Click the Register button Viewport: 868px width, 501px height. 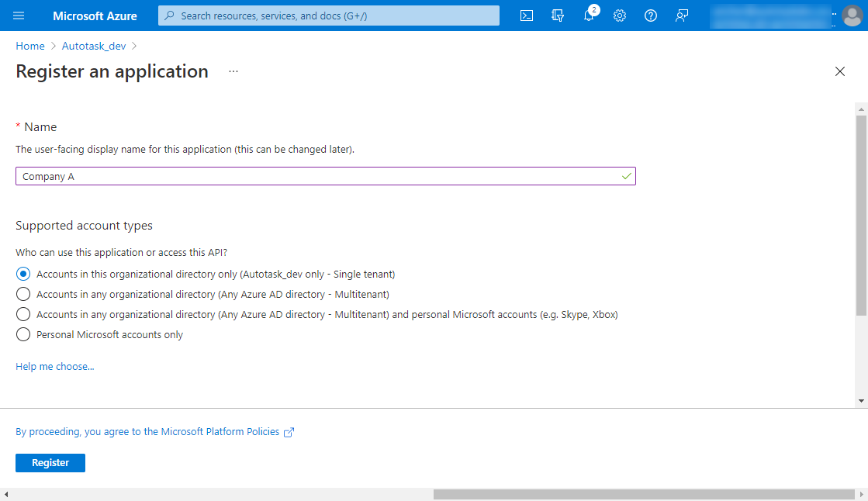coord(50,462)
